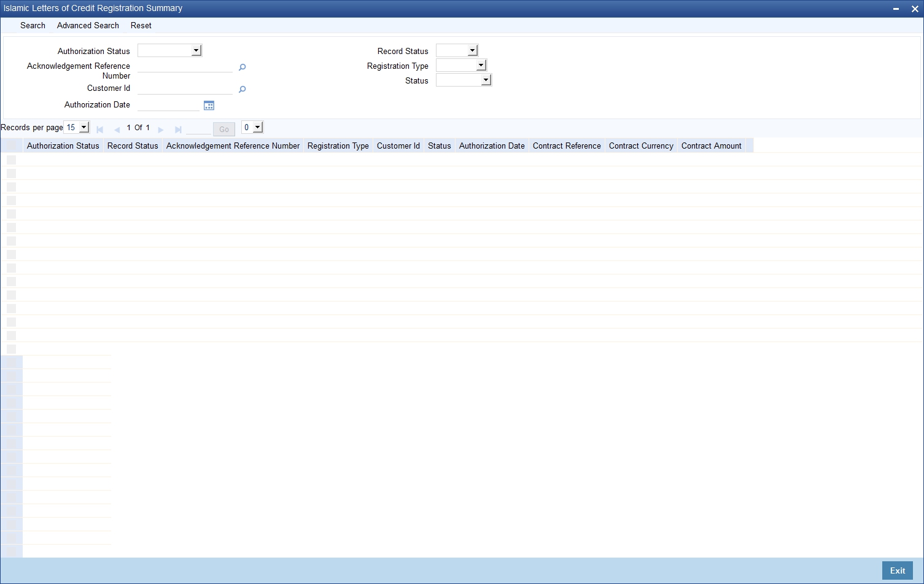Sort by Authorization Status column header
924x584 pixels.
[x=63, y=146]
